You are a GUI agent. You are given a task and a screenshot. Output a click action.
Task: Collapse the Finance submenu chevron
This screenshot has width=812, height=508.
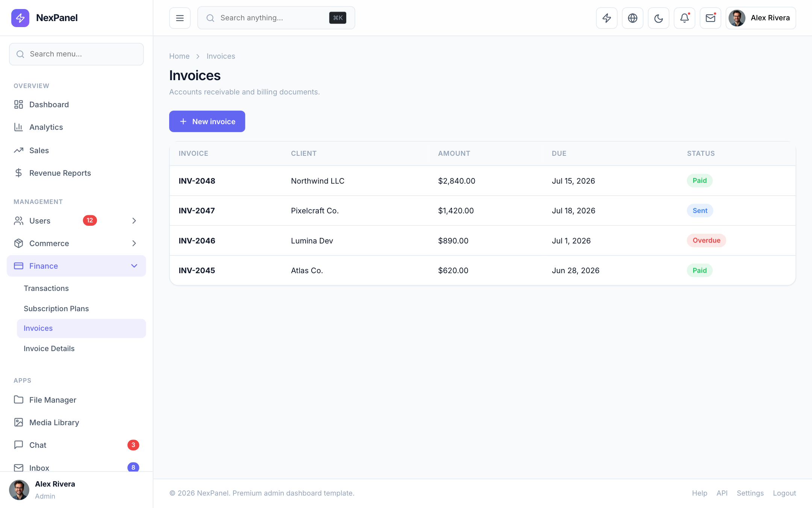tap(134, 266)
